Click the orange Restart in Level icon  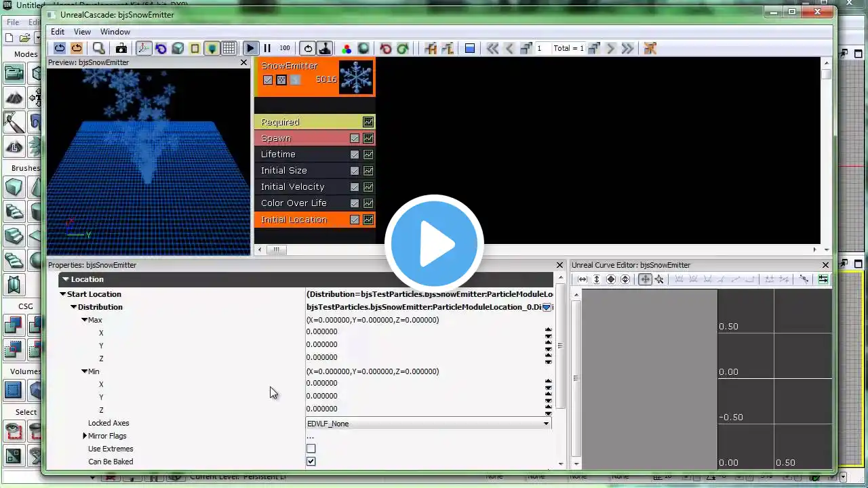77,48
